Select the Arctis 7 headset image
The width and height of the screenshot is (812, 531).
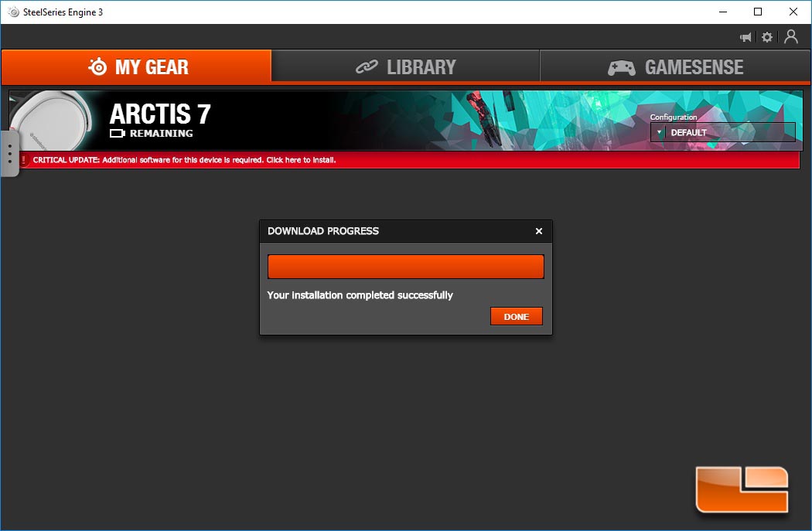coord(51,121)
